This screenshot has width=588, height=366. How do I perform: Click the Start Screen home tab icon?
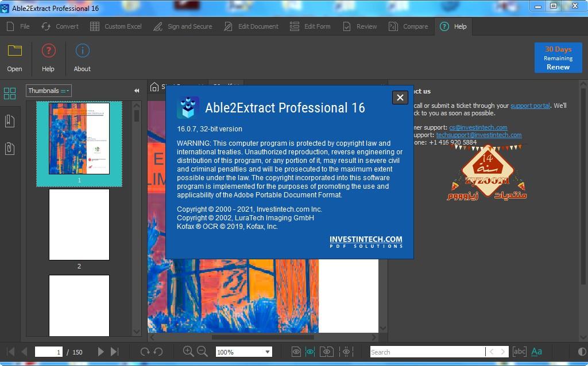click(154, 87)
